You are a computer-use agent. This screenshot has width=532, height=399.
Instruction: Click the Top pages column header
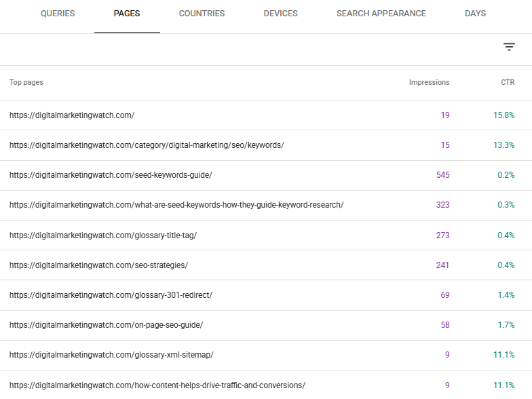(x=26, y=83)
